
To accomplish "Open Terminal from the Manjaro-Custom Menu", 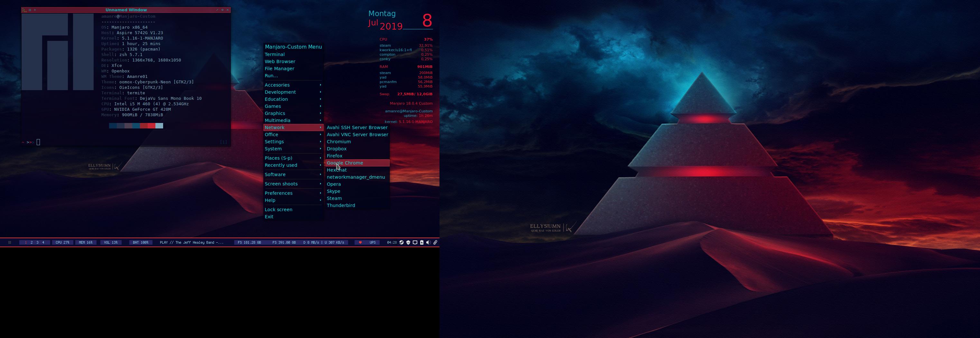I will coord(275,54).
